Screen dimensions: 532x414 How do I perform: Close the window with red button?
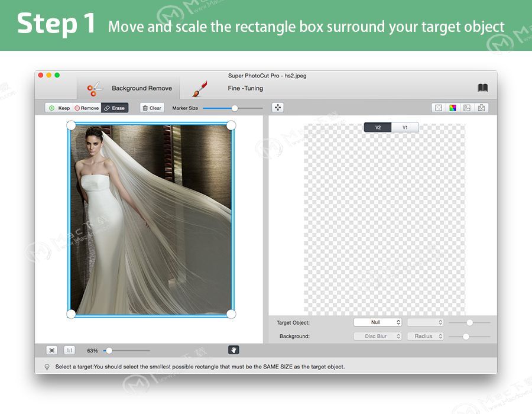(x=41, y=75)
